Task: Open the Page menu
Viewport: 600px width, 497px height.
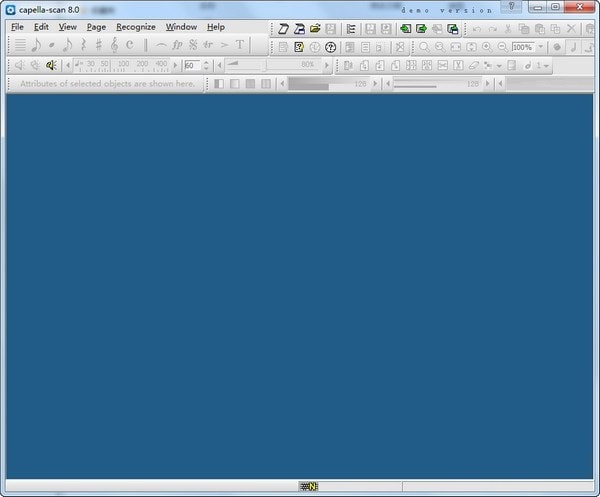Action: pos(96,27)
